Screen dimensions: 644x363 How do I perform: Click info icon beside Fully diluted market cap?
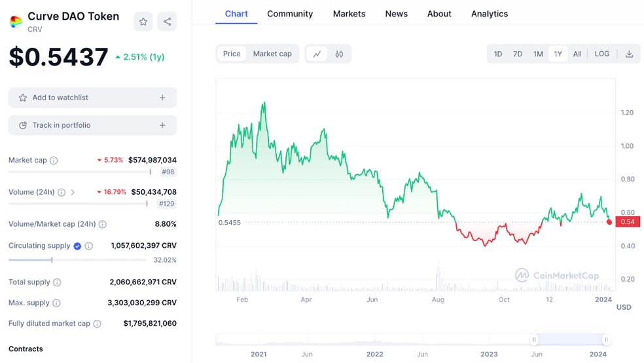[97, 324]
